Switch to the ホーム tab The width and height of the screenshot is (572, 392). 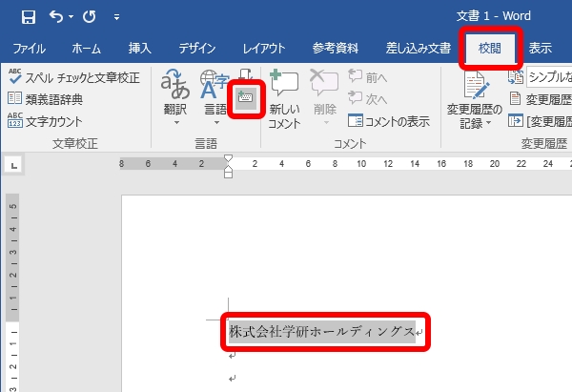click(86, 49)
